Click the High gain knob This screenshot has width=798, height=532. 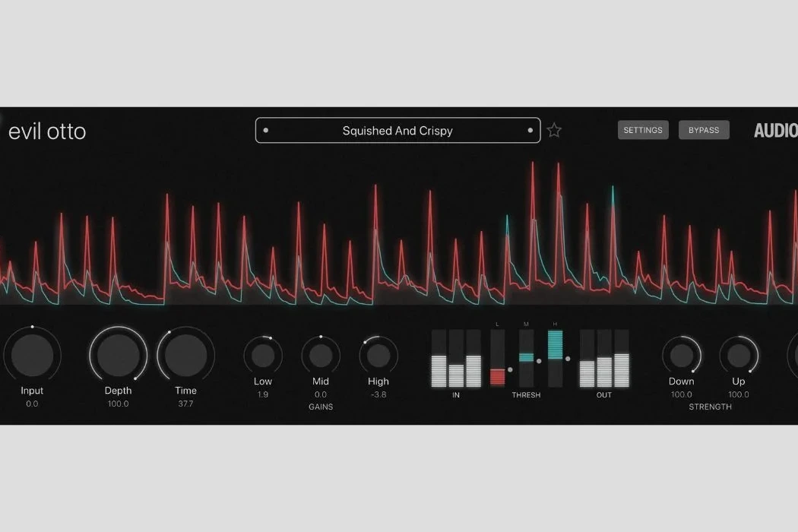click(x=378, y=355)
